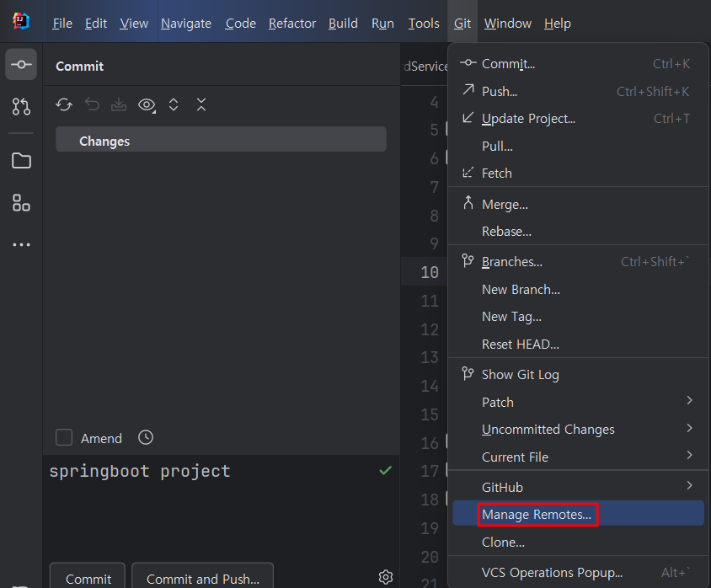
Task: Open commit message history clock icon
Action: tap(146, 437)
